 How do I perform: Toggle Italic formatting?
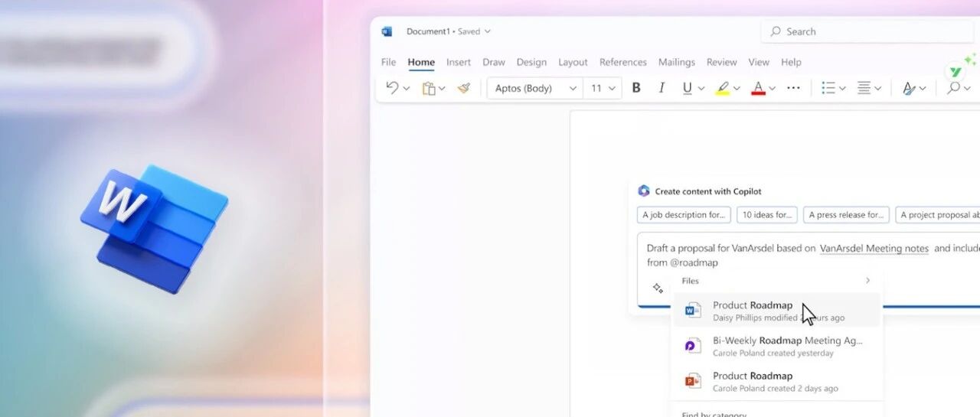(x=662, y=88)
